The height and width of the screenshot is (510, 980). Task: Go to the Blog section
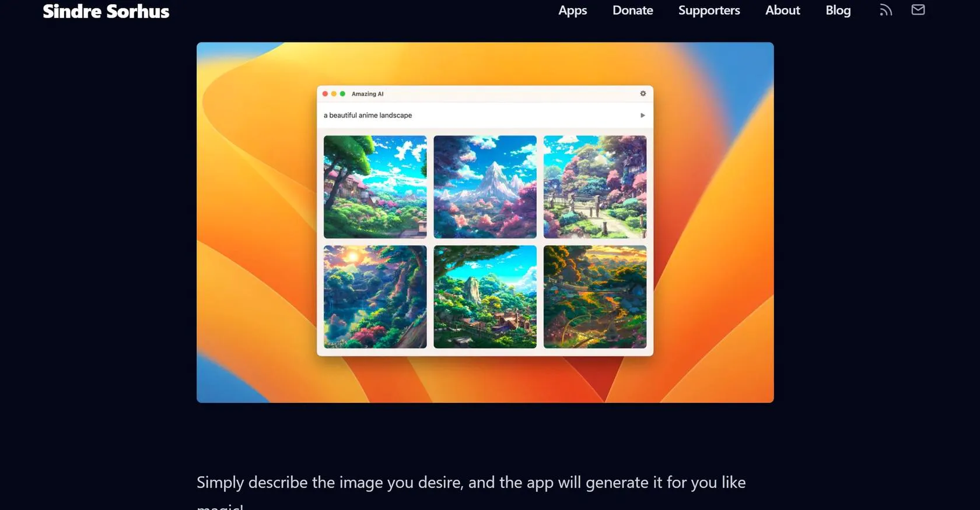coord(838,10)
